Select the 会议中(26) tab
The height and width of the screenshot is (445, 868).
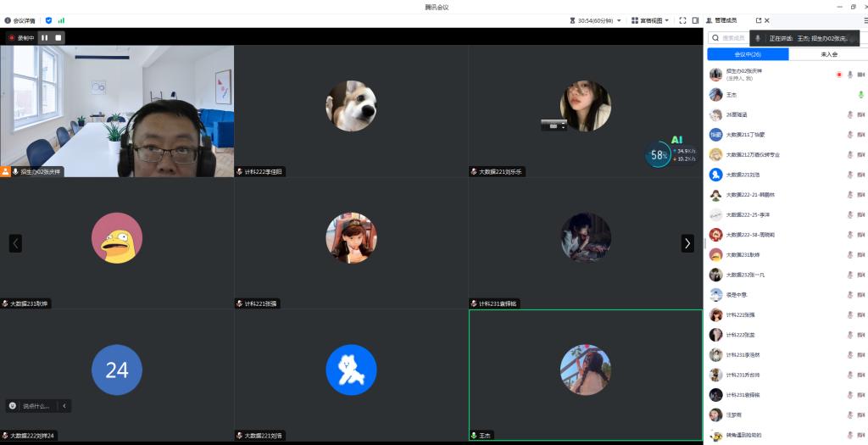[x=748, y=54]
